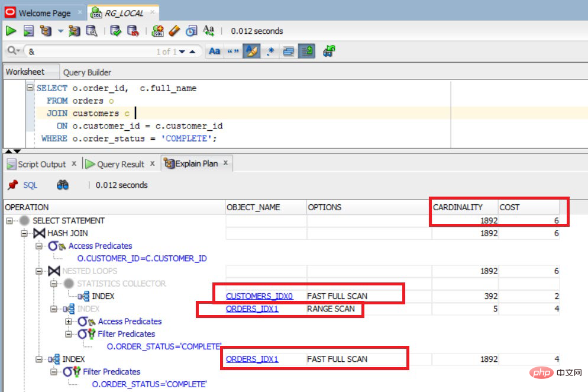Click the binoculars icon in Explain Plan toolbar

pos(63,185)
